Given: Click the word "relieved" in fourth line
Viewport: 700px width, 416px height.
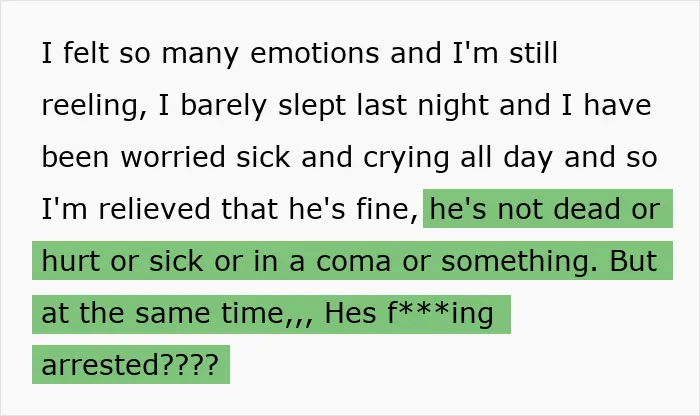Looking at the screenshot, I should pos(154,208).
